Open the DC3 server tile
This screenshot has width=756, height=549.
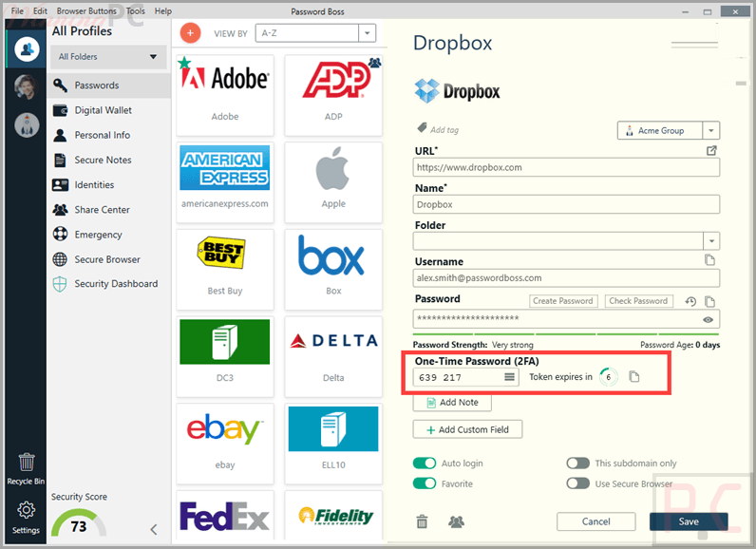point(225,357)
